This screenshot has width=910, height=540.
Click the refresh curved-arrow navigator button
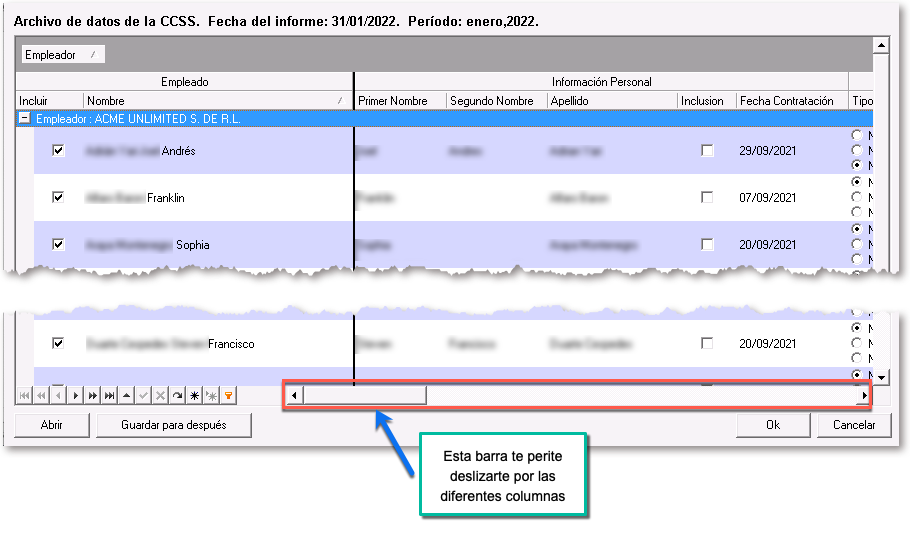(x=178, y=396)
